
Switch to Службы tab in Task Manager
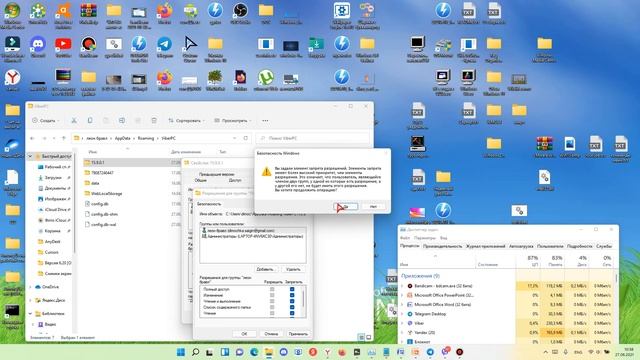pos(604,246)
